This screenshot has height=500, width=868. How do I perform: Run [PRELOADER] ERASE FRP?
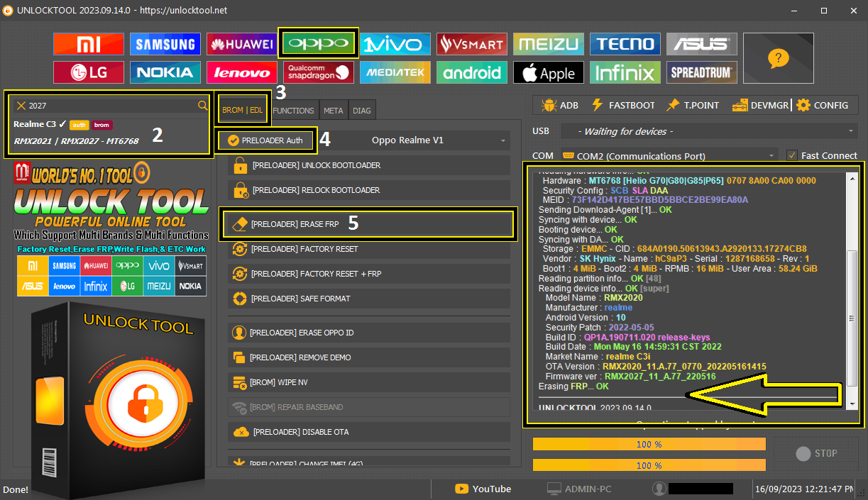point(368,224)
